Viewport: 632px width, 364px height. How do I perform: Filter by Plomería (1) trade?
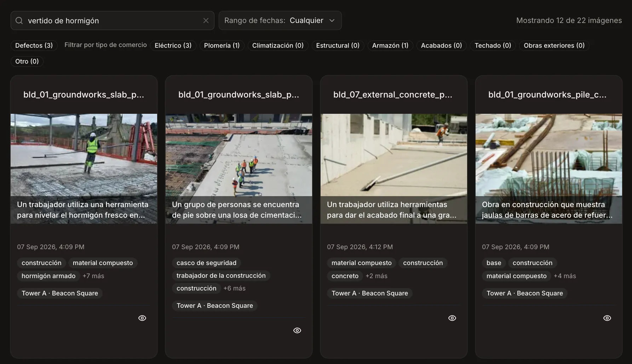click(222, 46)
